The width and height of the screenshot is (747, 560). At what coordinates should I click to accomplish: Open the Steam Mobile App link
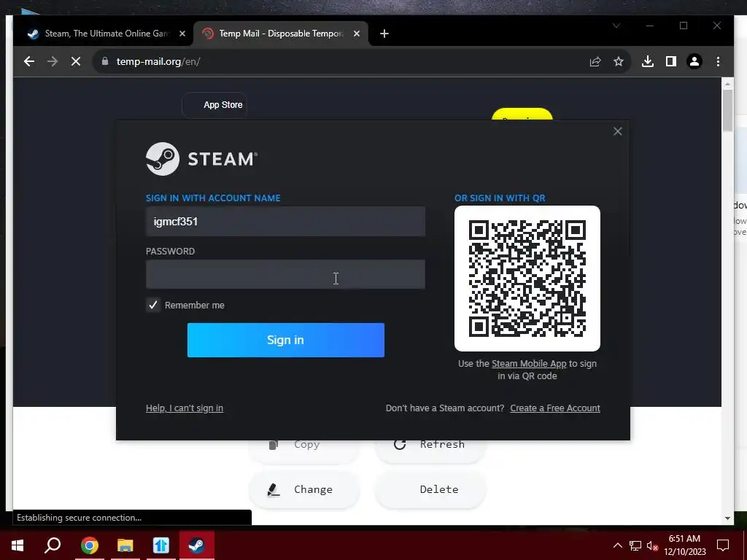[x=529, y=364]
